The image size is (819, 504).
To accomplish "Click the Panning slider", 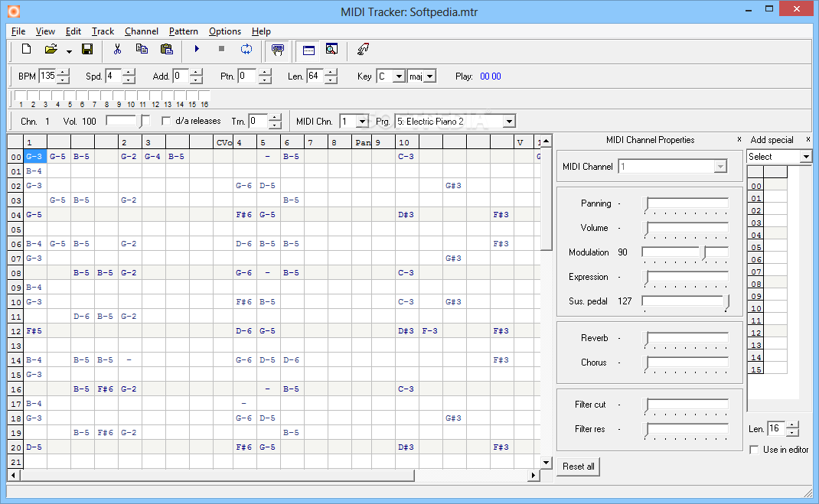I will pos(685,204).
